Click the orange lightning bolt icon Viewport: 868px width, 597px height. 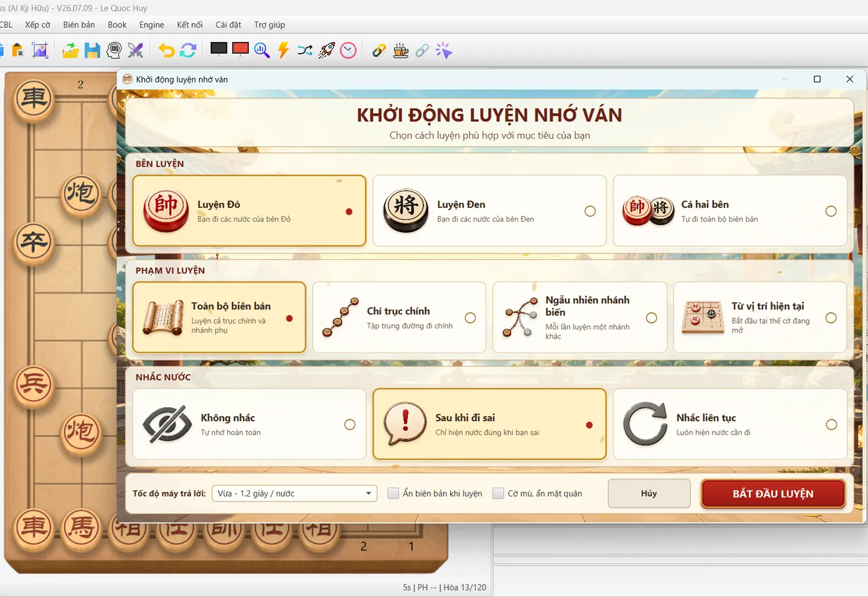(284, 50)
